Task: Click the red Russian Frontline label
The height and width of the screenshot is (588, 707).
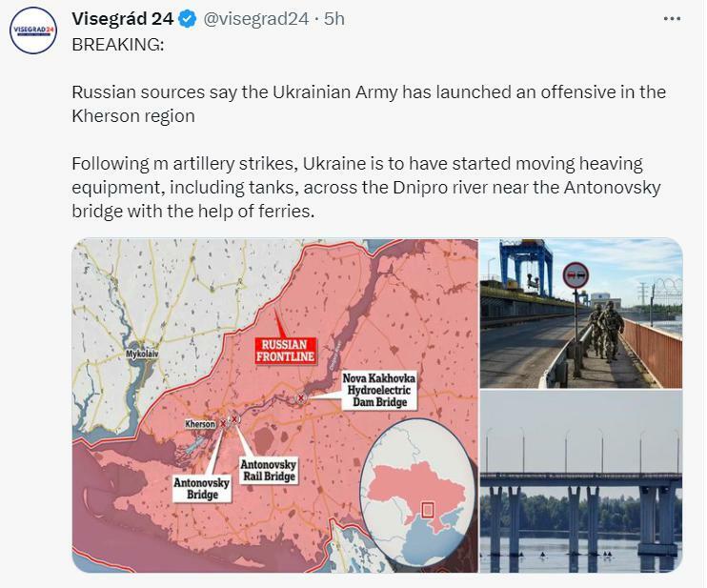Action: click(x=285, y=351)
